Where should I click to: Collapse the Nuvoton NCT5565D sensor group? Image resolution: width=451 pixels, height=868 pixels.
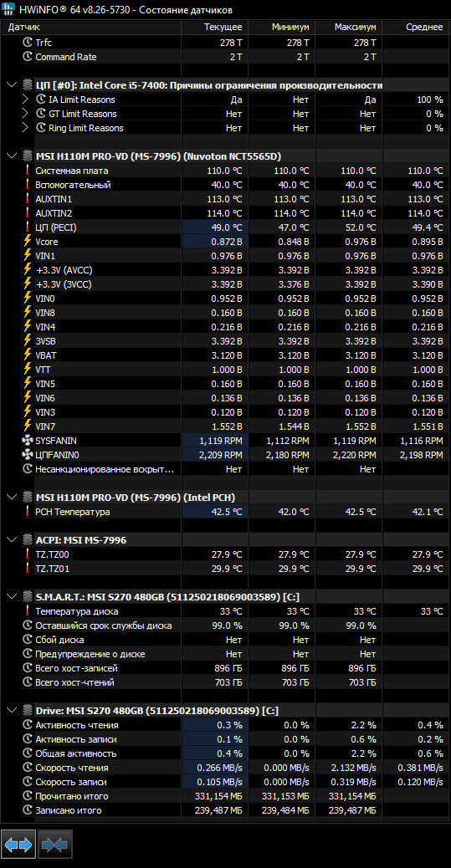(11, 156)
